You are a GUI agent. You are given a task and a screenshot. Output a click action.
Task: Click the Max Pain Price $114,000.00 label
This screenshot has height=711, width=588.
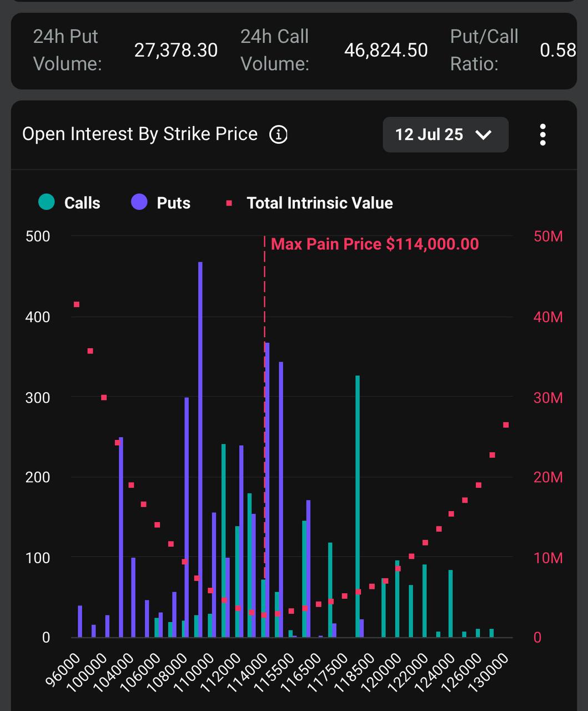click(x=375, y=244)
